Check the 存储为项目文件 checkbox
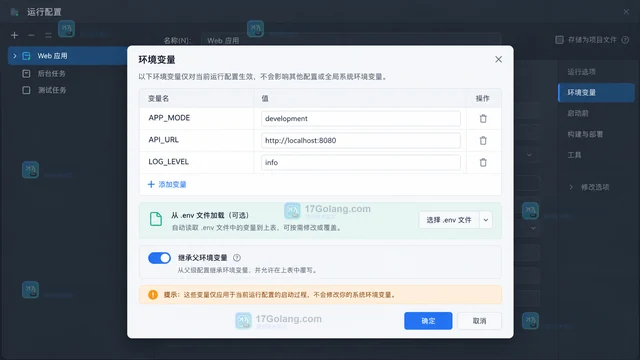The width and height of the screenshot is (640, 360). tap(559, 40)
